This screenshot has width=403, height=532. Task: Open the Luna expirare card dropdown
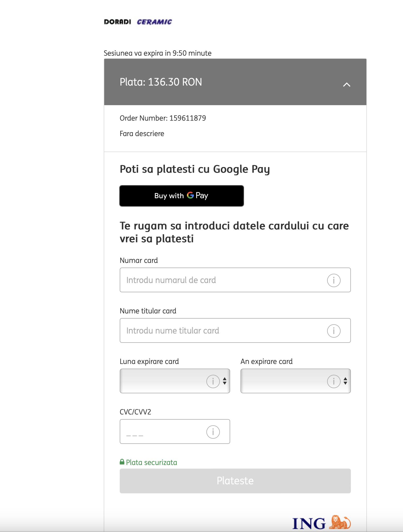163,381
